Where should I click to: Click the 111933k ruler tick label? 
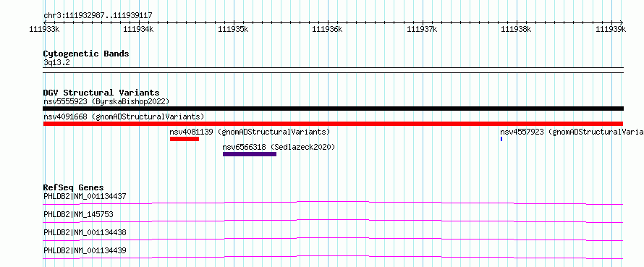pos(45,29)
